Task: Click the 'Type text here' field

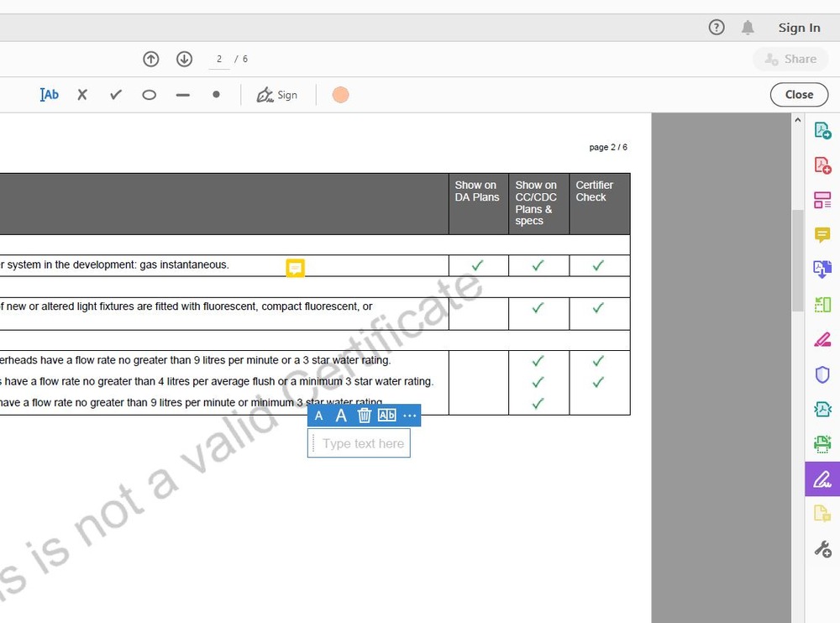Action: (x=363, y=443)
